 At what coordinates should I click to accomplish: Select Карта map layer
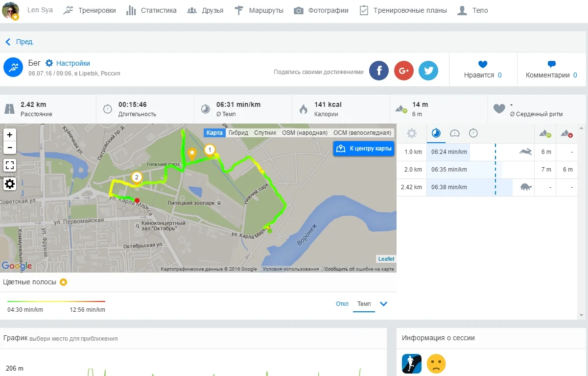coord(214,133)
